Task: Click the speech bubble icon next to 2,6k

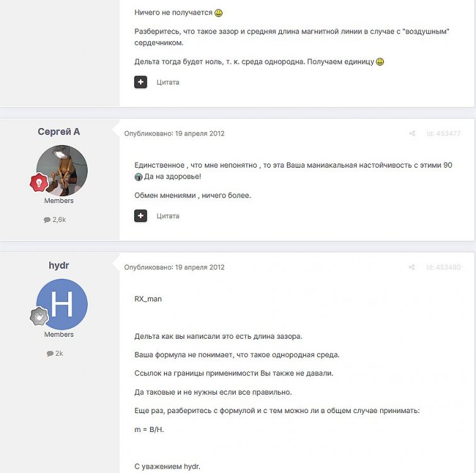Action: click(47, 220)
